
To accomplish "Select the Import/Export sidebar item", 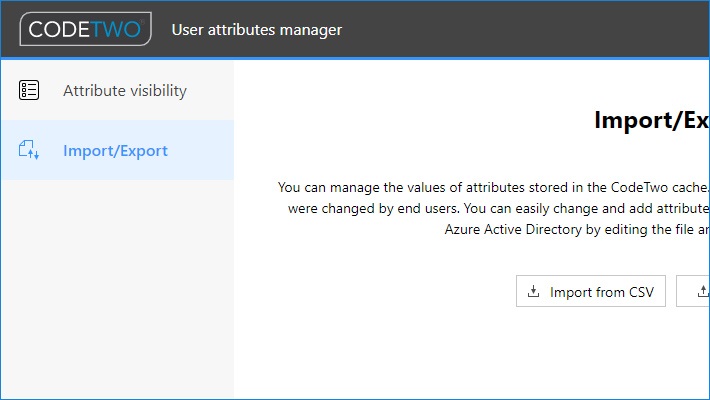I will (117, 150).
